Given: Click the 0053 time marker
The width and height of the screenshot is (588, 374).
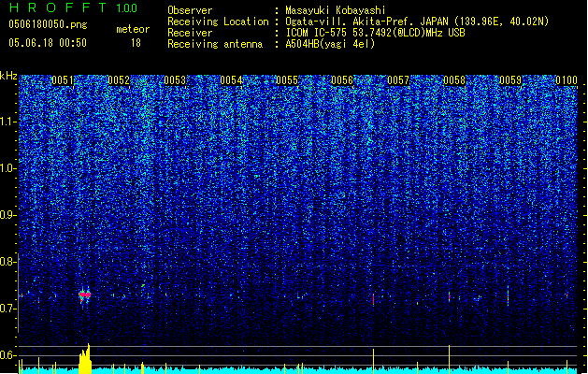Looking at the screenshot, I should [x=175, y=80].
